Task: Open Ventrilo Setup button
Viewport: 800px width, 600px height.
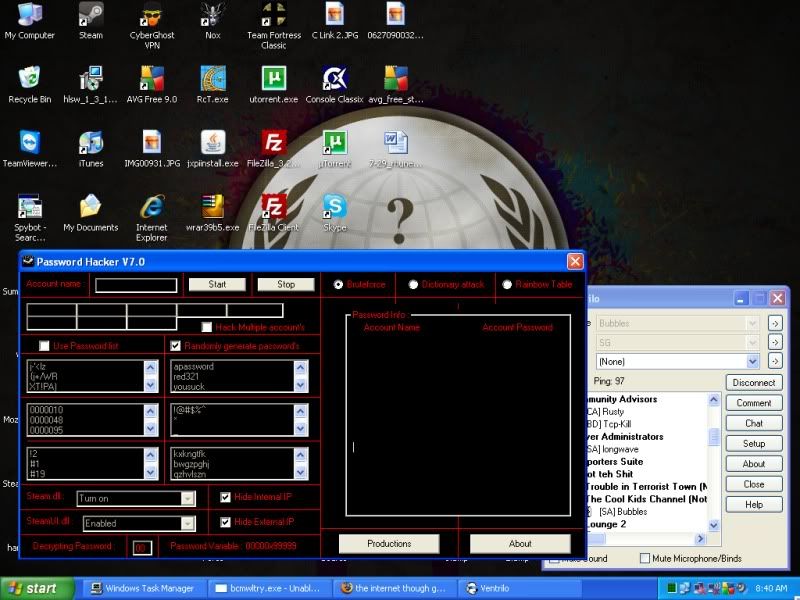Action: (x=754, y=443)
